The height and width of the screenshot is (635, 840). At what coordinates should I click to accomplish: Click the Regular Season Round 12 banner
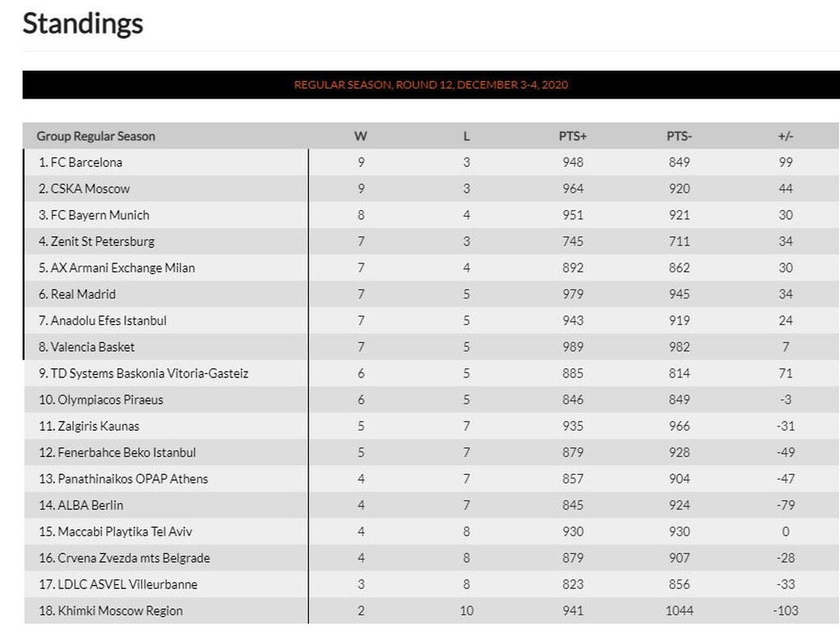(x=431, y=85)
